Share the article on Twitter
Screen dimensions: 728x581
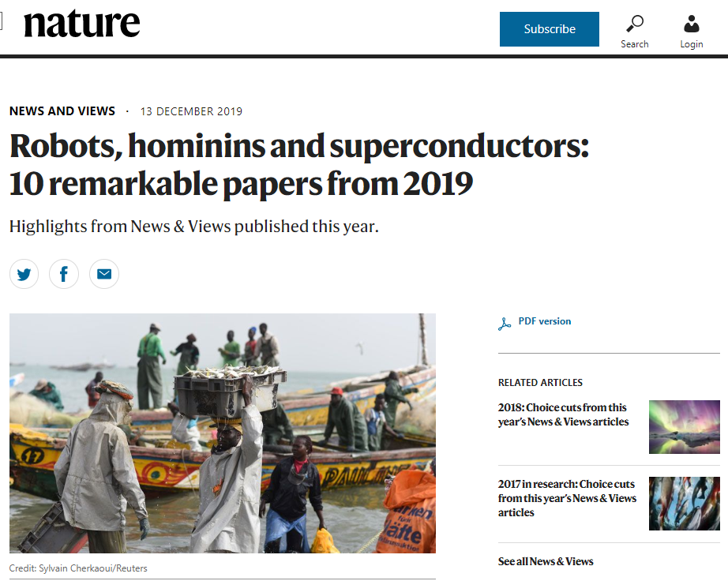24,274
